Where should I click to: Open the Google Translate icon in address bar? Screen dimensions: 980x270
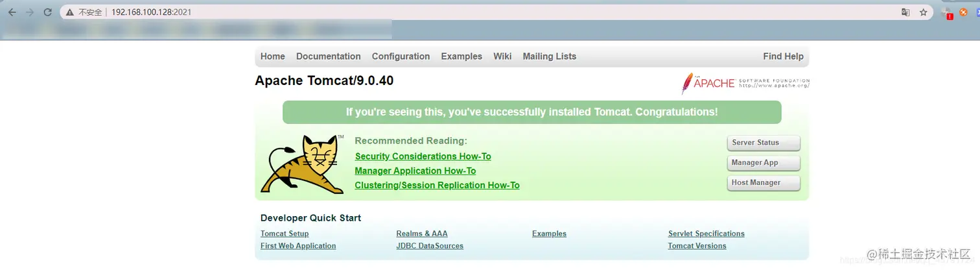[x=906, y=12]
